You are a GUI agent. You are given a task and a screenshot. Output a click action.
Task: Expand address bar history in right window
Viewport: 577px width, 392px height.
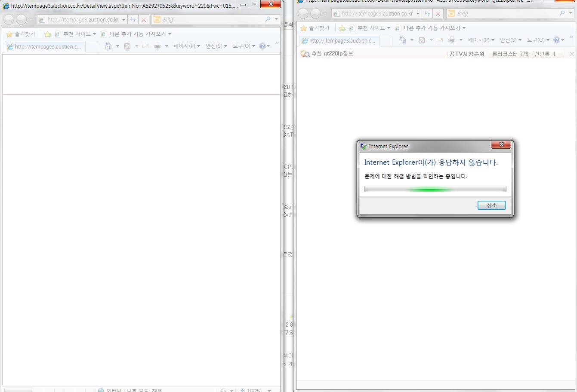point(418,14)
